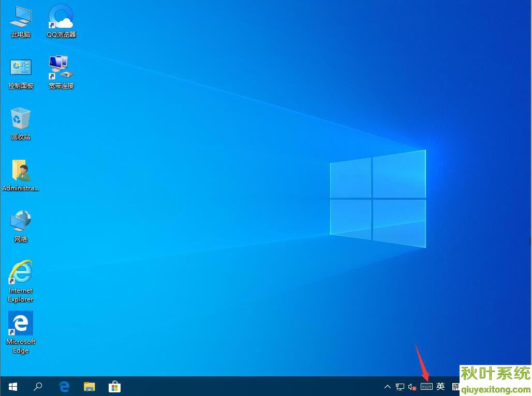Open the touch keyboard tray icon

426,387
